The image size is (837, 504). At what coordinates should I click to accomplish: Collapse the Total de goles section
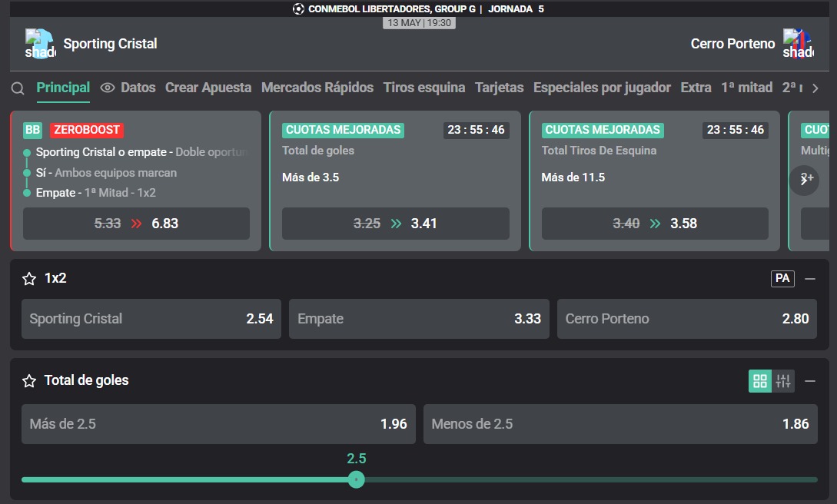click(810, 381)
